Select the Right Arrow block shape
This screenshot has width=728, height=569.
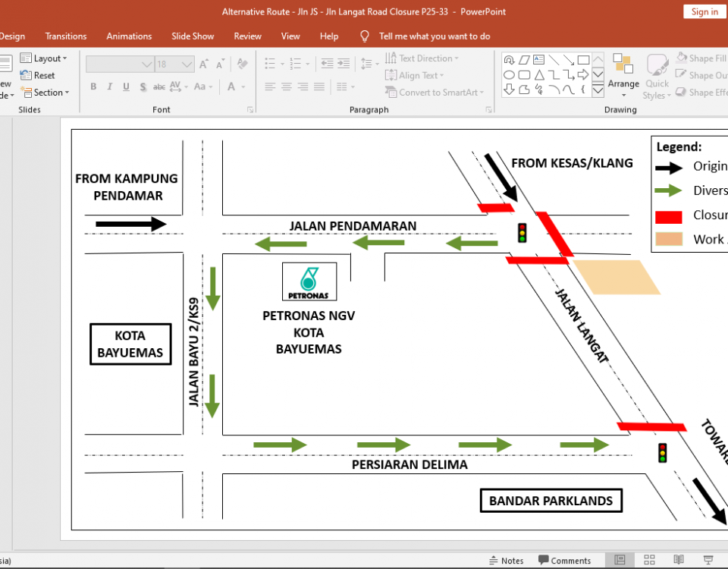pyautogui.click(x=582, y=75)
